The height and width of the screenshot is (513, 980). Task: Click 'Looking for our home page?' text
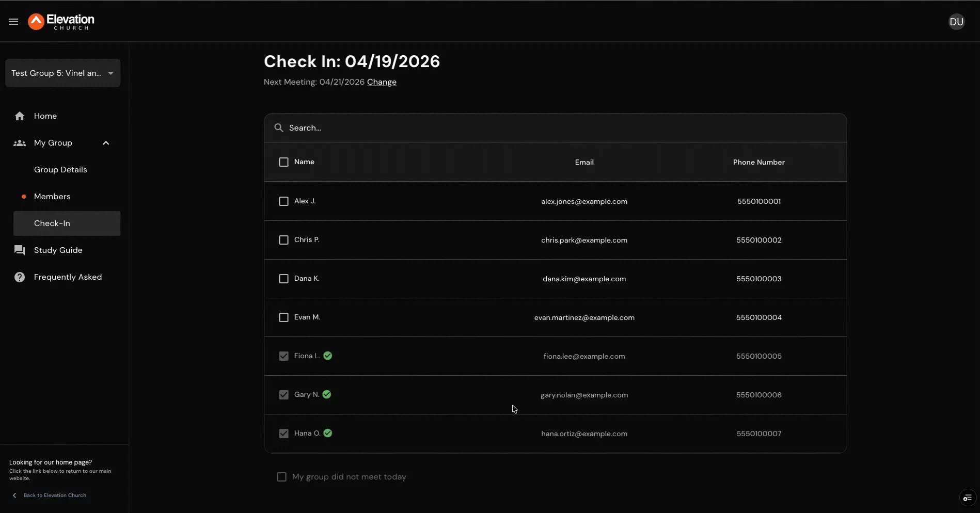[51, 462]
